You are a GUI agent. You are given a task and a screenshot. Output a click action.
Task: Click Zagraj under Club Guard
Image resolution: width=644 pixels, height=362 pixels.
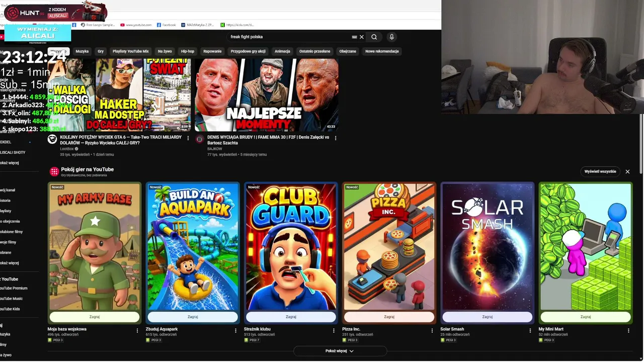point(291,317)
